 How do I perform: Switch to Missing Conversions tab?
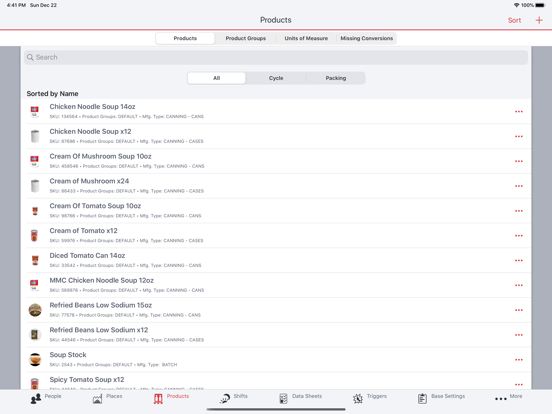point(366,38)
